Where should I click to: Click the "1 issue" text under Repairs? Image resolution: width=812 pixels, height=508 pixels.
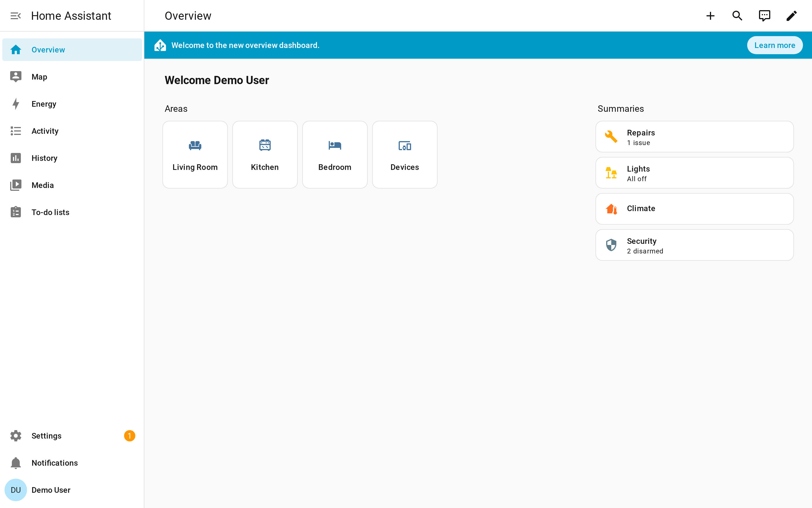point(639,143)
